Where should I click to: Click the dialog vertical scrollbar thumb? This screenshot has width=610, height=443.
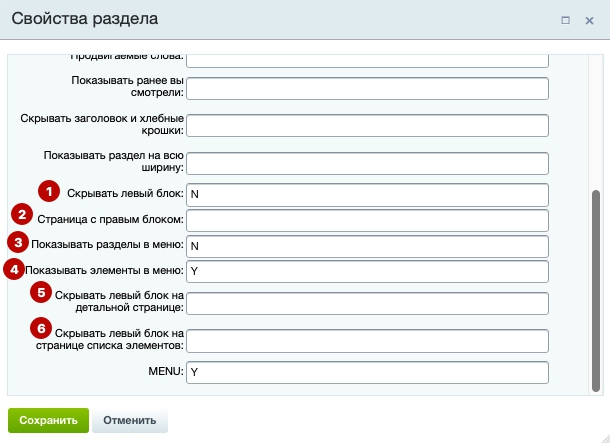596,291
